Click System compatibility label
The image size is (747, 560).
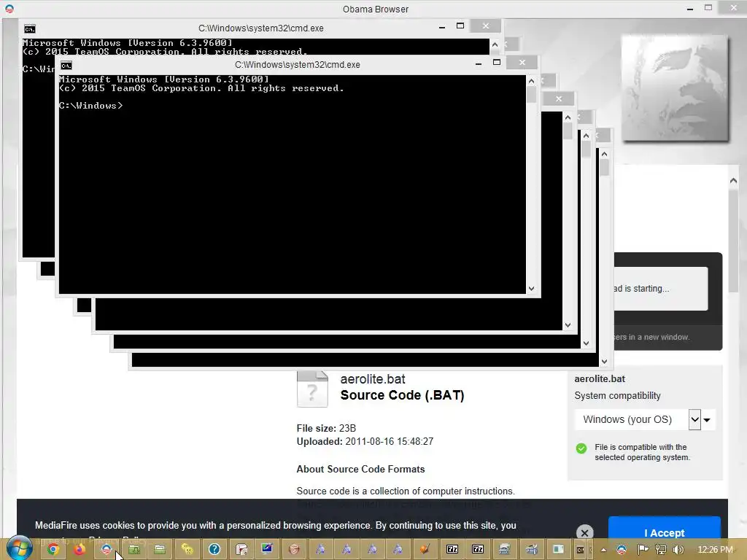point(617,396)
